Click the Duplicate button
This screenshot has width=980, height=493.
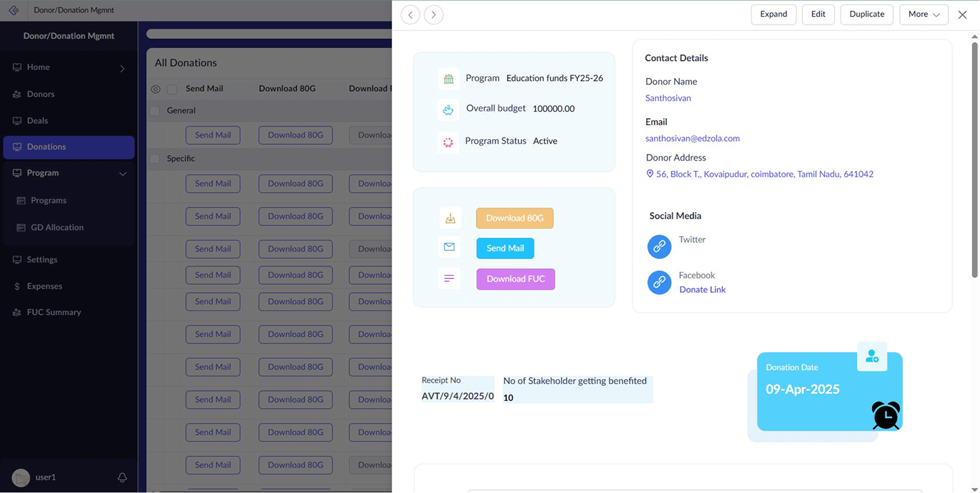coord(867,15)
